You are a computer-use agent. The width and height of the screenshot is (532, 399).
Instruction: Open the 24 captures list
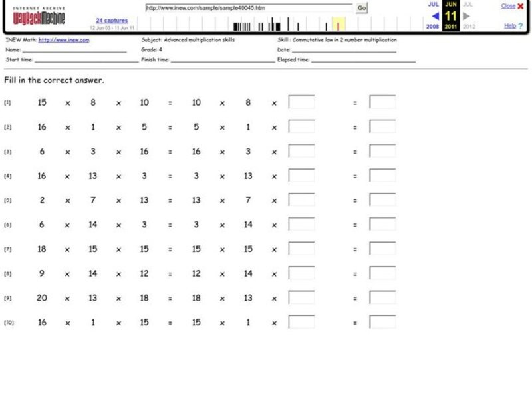[111, 20]
